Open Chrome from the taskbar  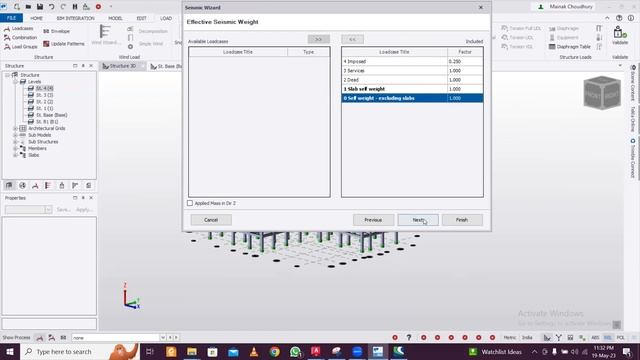[275, 352]
